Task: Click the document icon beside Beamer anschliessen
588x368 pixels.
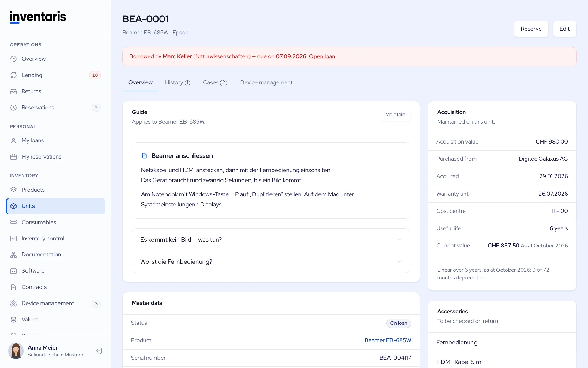Action: click(x=145, y=156)
